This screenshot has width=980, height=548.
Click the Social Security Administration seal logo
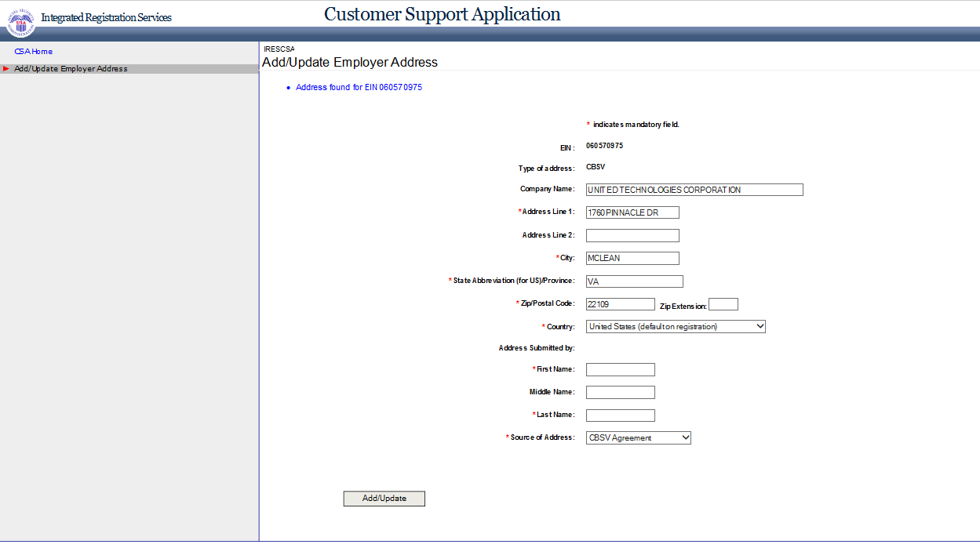21,22
